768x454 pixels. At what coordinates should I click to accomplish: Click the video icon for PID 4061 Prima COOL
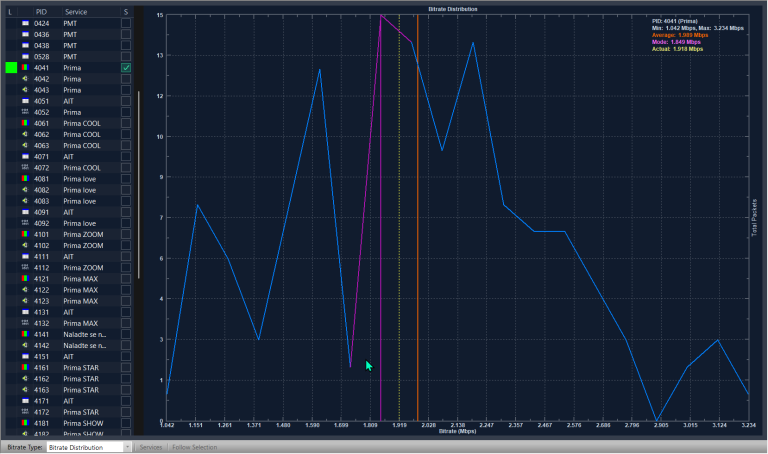pos(25,123)
